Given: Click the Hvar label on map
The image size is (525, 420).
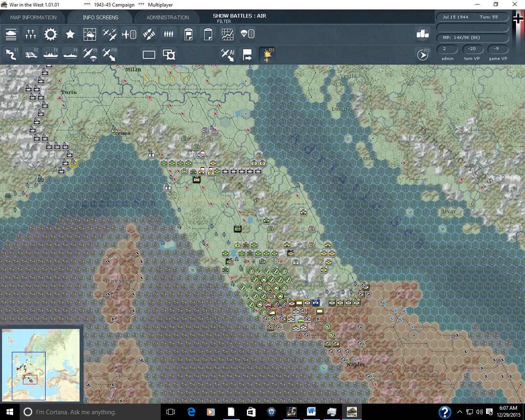Looking at the screenshot, I should tap(449, 211).
